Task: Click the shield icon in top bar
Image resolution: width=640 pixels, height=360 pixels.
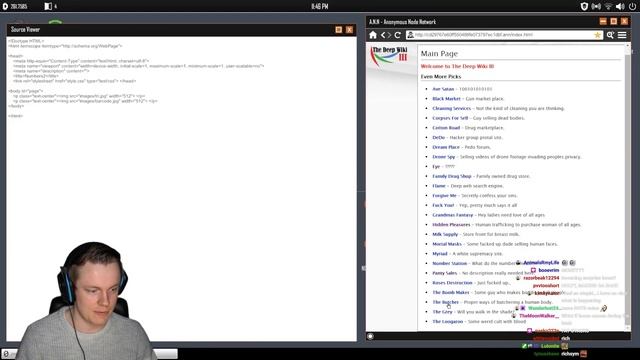Action: 584,6
